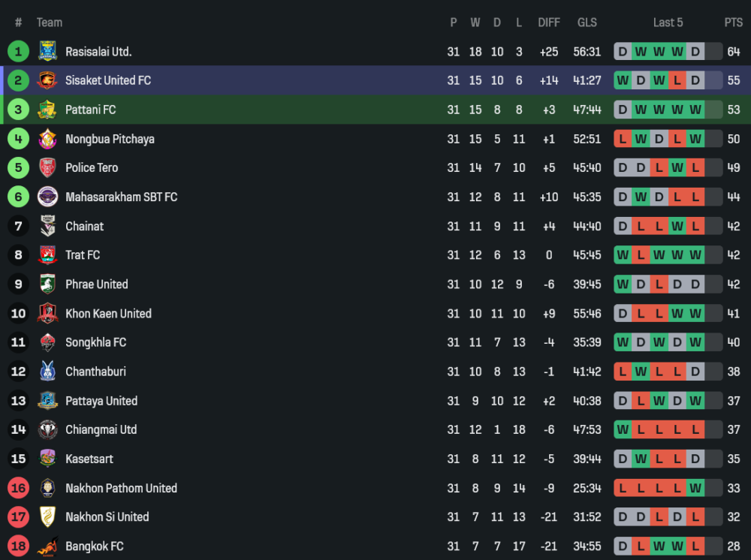Click Songkhla FC's most recent W result

(x=695, y=342)
